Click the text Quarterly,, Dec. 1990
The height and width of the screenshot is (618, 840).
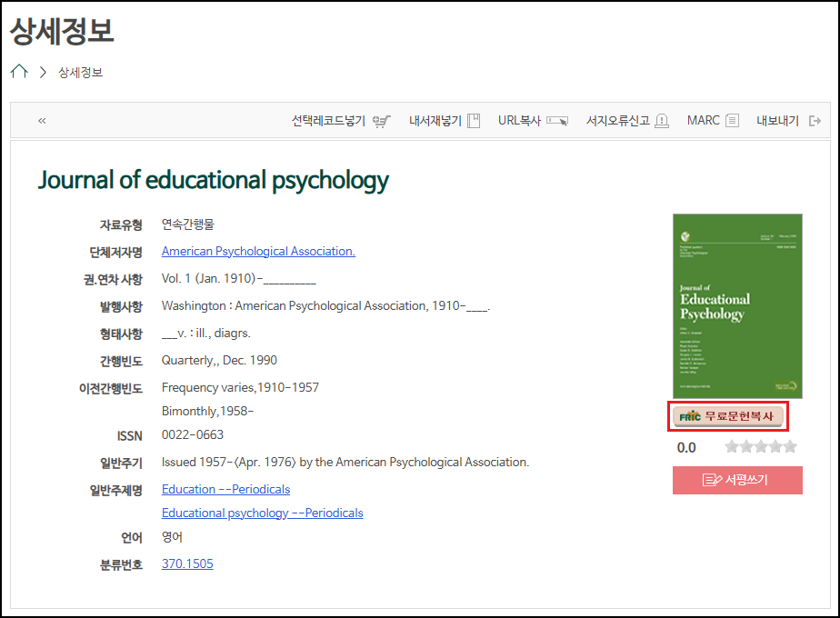click(220, 360)
